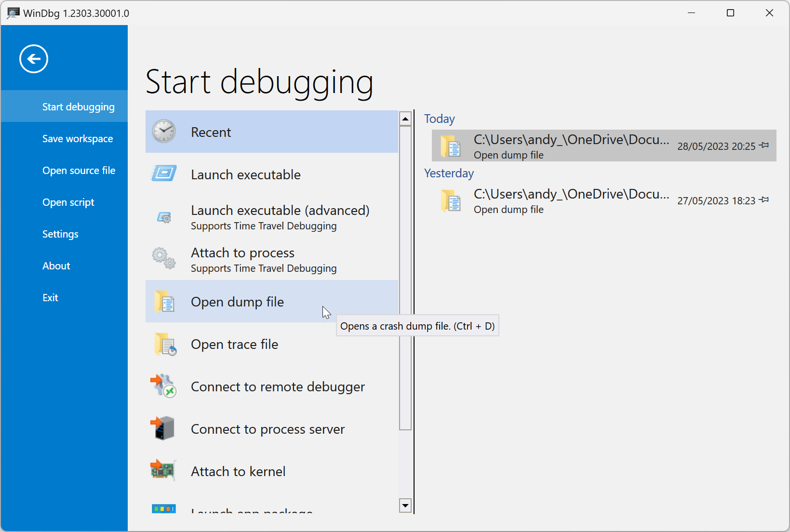Click Exit in the sidebar
The width and height of the screenshot is (790, 532).
coord(65,298)
